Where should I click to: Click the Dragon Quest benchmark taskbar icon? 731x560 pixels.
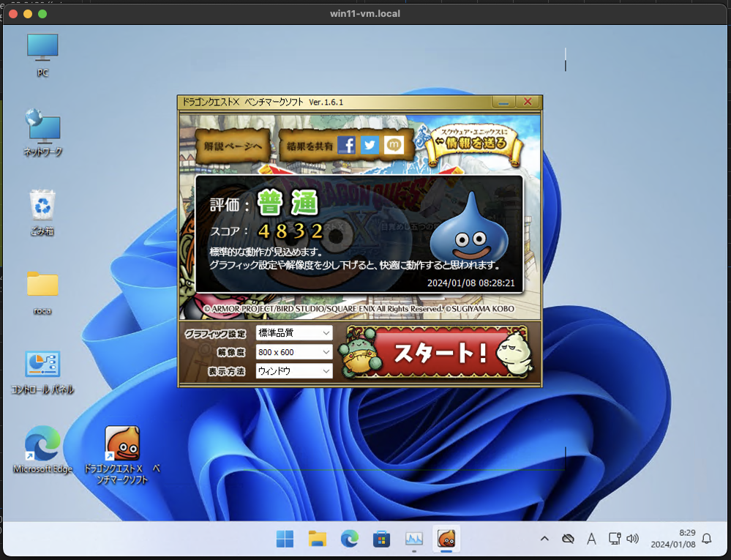tap(446, 539)
